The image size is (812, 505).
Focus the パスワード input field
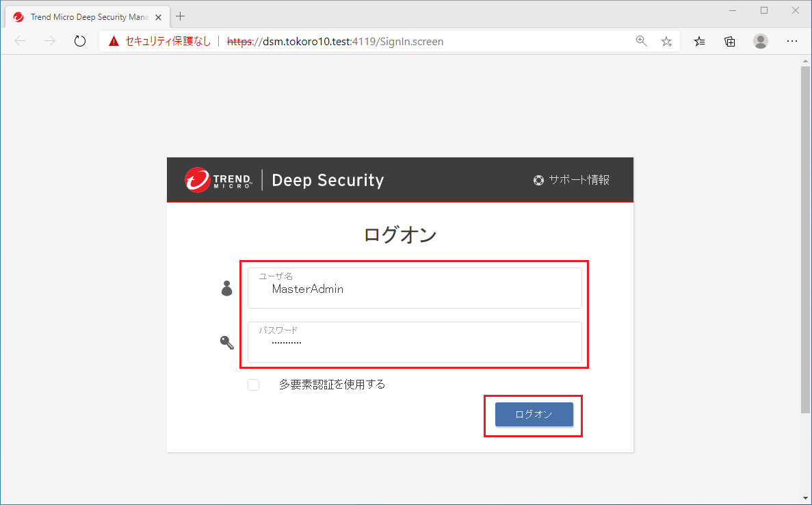click(x=415, y=342)
